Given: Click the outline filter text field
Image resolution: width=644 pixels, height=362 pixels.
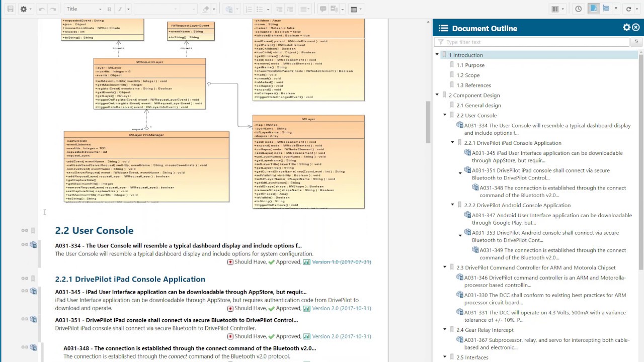Looking at the screenshot, I should pos(532,42).
